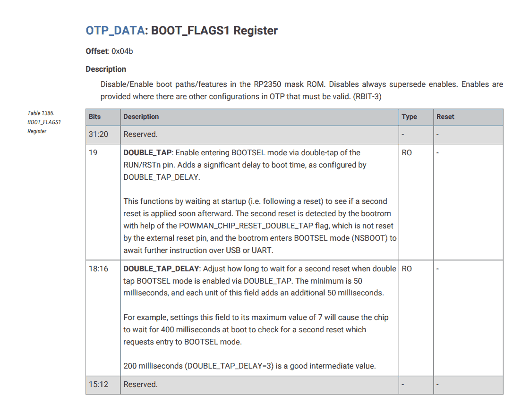Select the Type column header

point(409,117)
